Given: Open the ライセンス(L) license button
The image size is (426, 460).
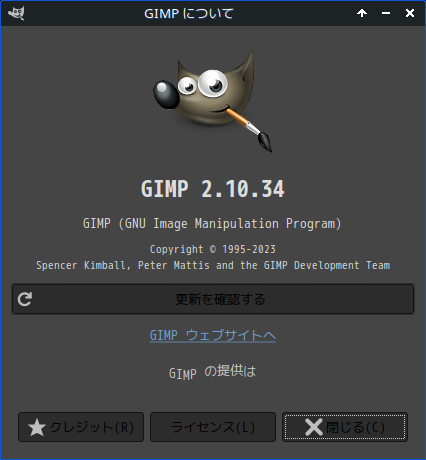Looking at the screenshot, I should (213, 427).
